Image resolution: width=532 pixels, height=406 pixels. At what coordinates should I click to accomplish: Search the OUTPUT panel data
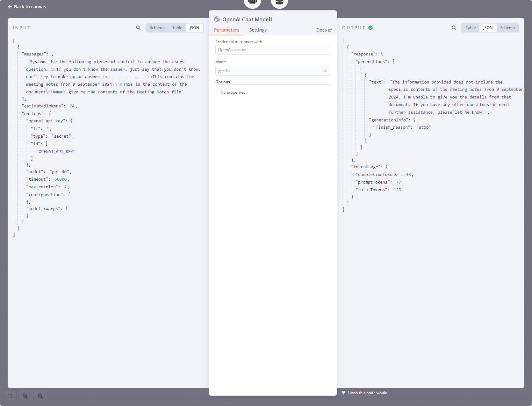(x=454, y=28)
